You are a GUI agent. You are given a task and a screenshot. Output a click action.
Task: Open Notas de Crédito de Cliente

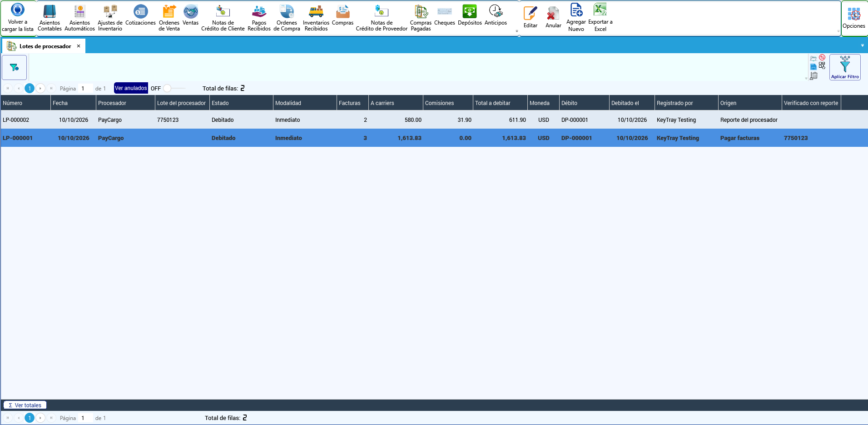click(x=223, y=18)
